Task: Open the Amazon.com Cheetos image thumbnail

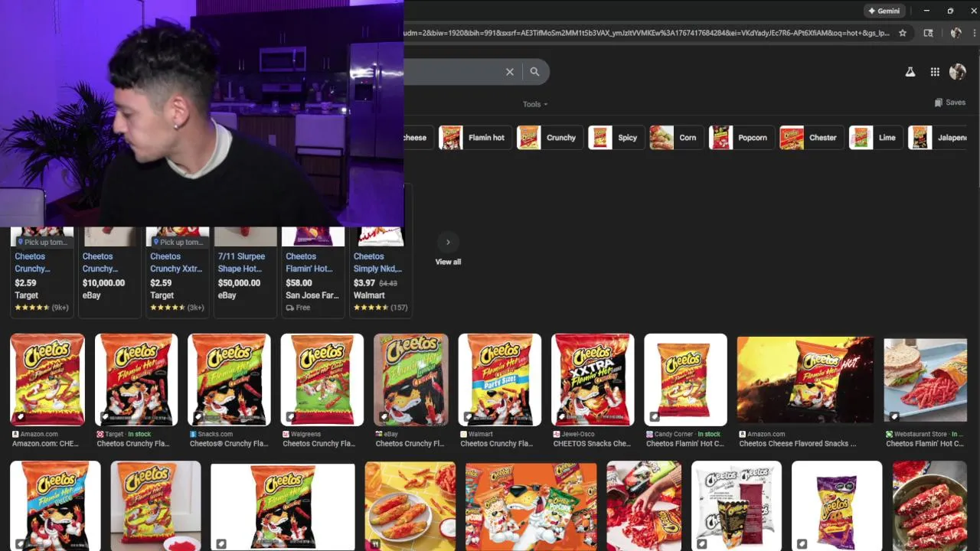Action: [x=47, y=380]
